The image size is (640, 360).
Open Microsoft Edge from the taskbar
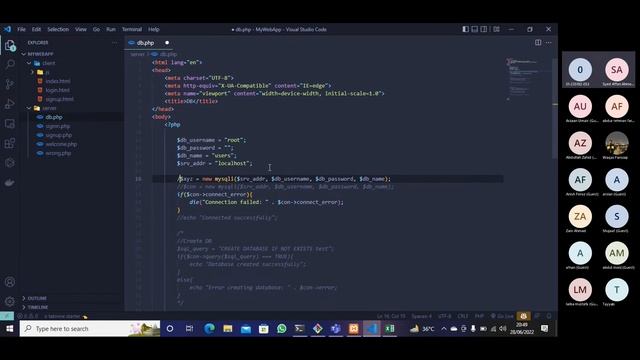[209, 329]
